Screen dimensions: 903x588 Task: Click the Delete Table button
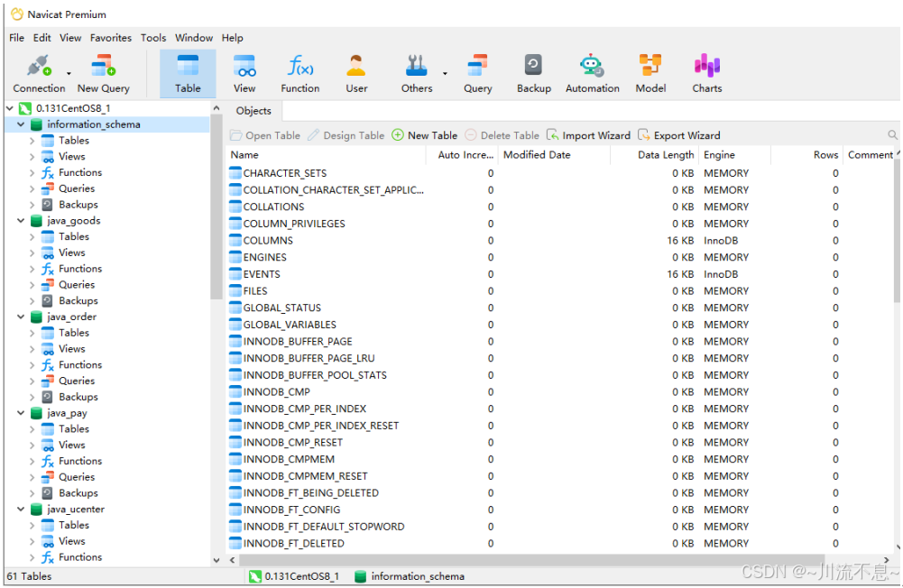(502, 135)
